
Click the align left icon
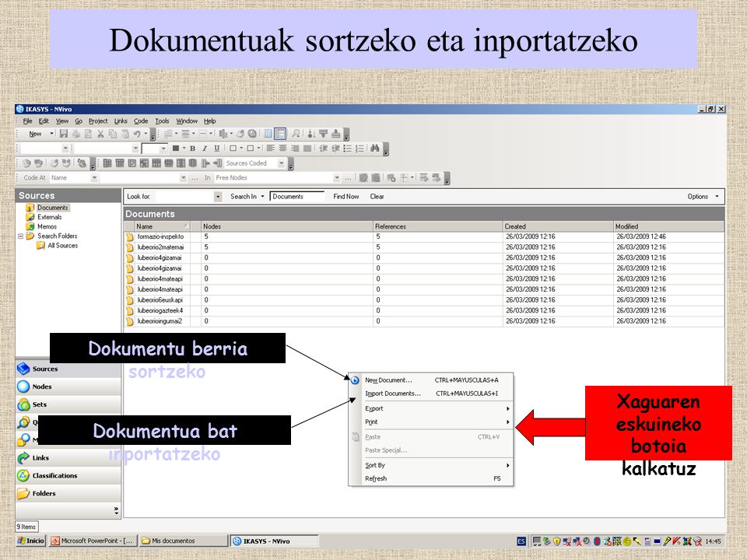(x=271, y=149)
